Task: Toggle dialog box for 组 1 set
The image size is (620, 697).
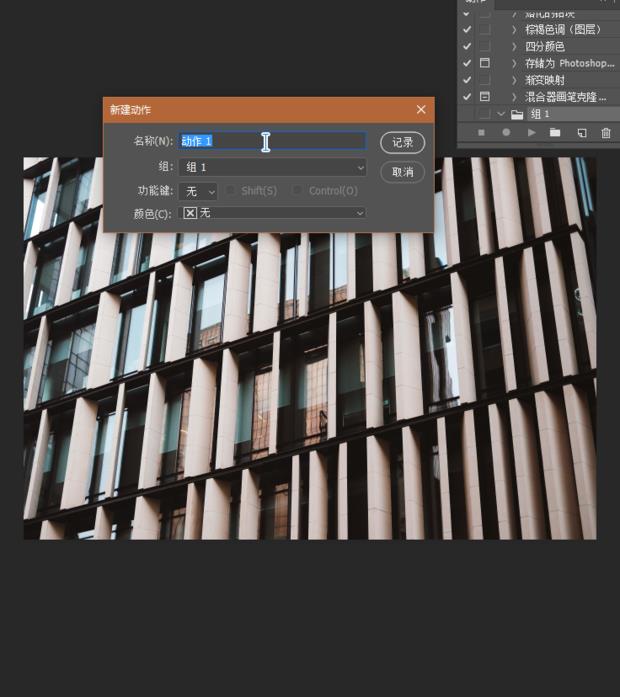Action: coord(484,114)
